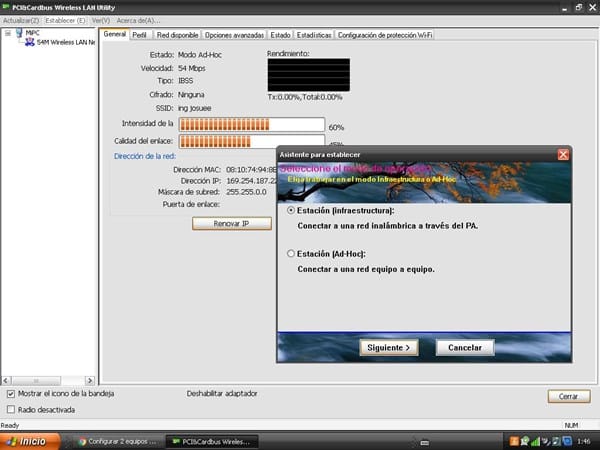This screenshot has height=450, width=600.
Task: Click the orange system tray icon
Action: (x=514, y=441)
